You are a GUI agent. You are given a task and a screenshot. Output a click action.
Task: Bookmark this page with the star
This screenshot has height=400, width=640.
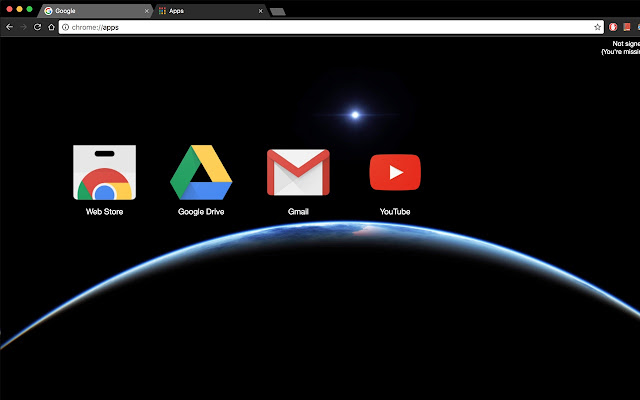[598, 27]
